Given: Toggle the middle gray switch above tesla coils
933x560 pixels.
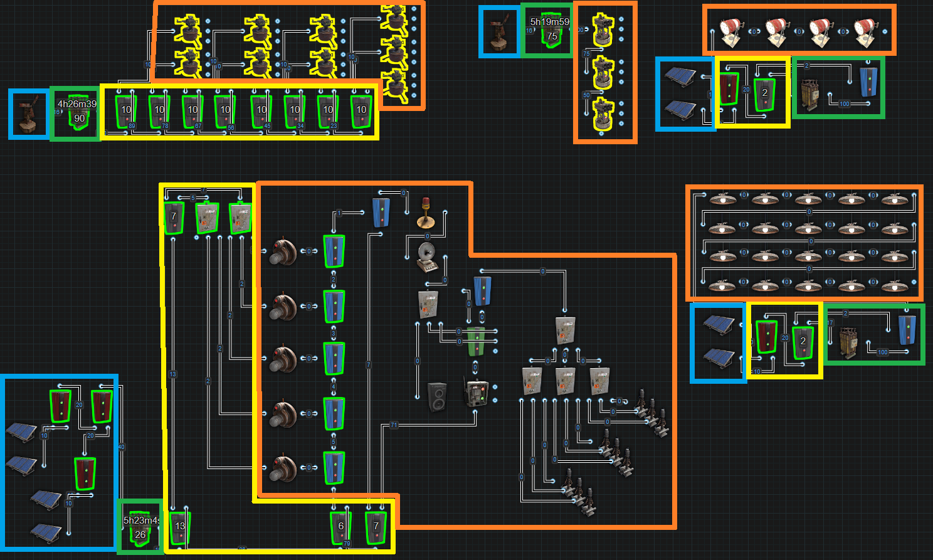Looking at the screenshot, I should [x=565, y=381].
